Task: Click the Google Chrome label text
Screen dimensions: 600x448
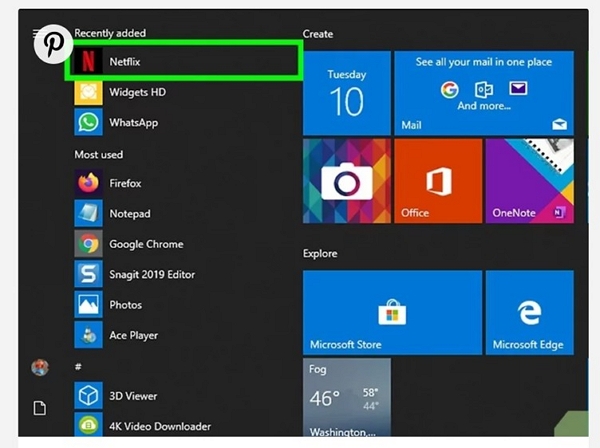Action: (146, 244)
